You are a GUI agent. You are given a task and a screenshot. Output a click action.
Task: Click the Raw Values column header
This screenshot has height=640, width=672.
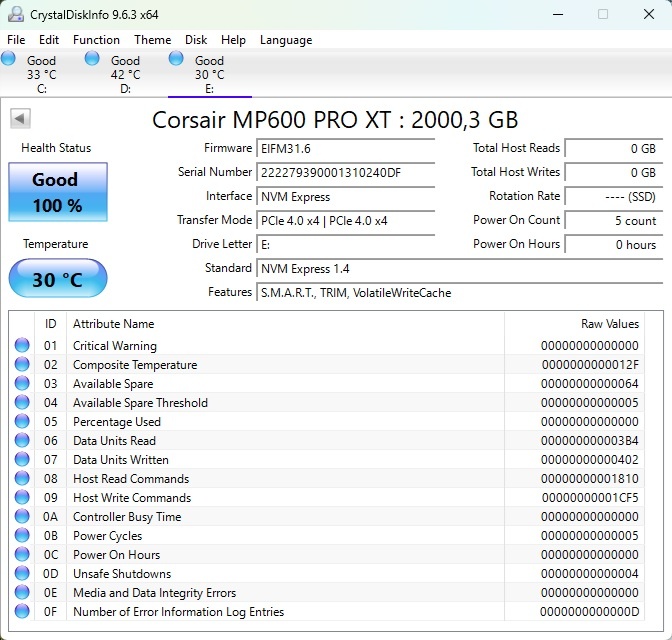[x=574, y=324]
